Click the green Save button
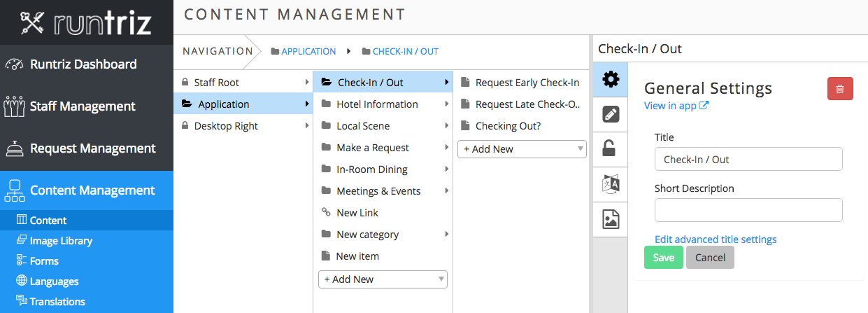Screen dimensions: 868x313 pos(663,258)
